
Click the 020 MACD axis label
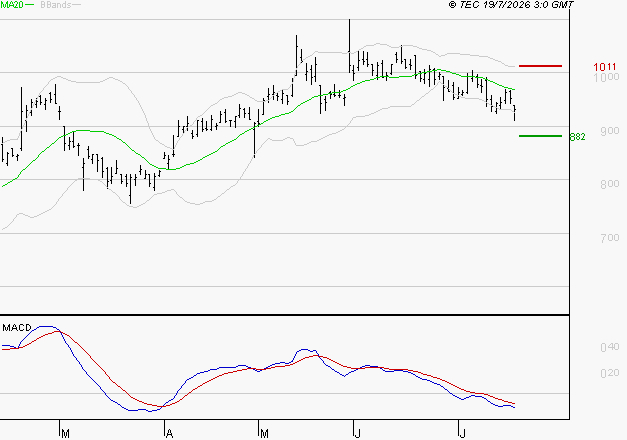(610, 373)
